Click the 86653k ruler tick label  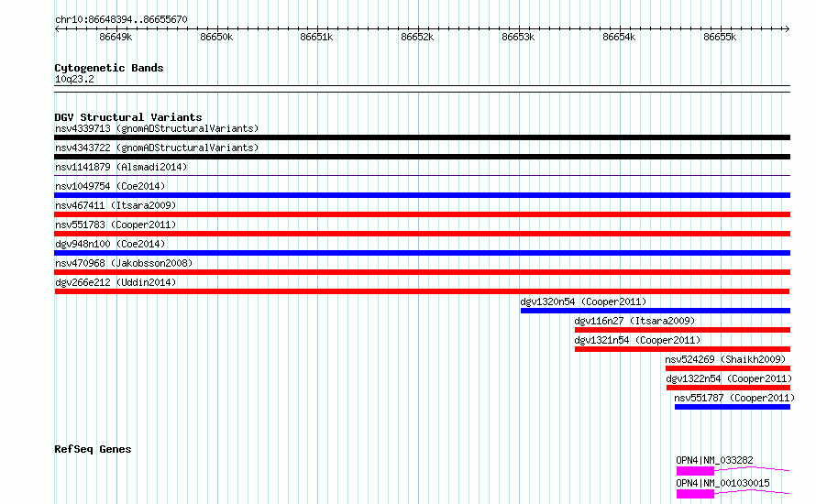[518, 37]
